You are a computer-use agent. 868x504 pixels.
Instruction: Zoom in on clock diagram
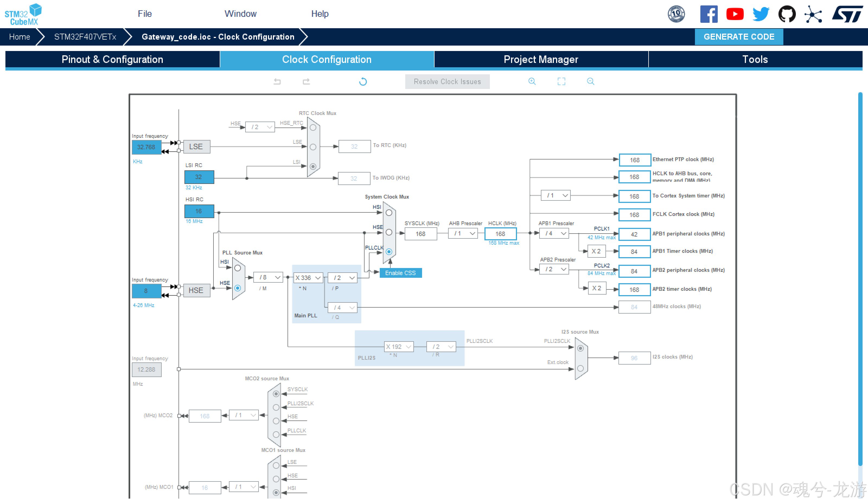click(532, 81)
